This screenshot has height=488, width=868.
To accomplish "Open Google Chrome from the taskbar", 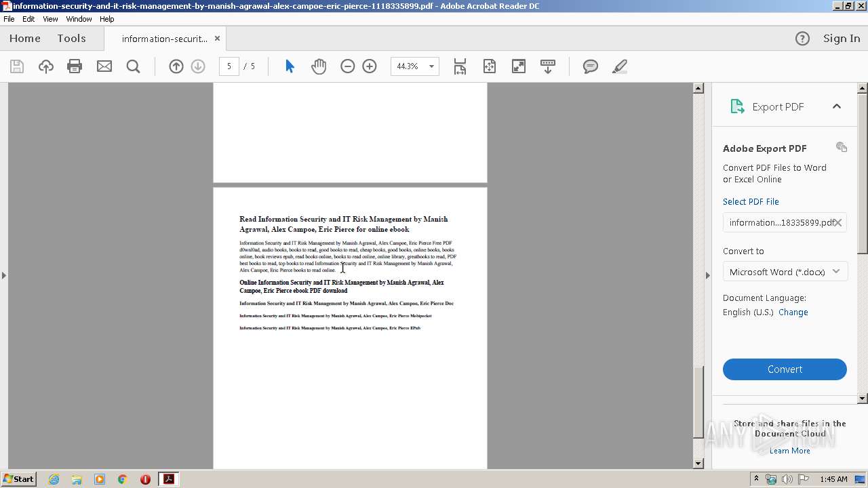I will tap(123, 479).
